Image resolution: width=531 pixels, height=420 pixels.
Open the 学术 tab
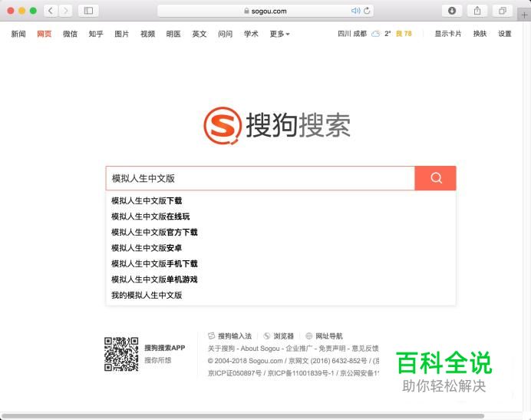tap(251, 34)
